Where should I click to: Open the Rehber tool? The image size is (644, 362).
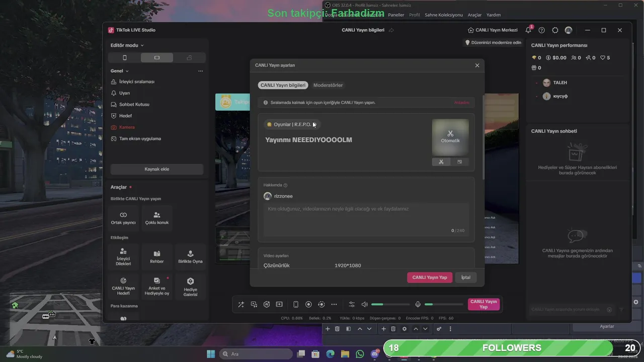pos(157,257)
